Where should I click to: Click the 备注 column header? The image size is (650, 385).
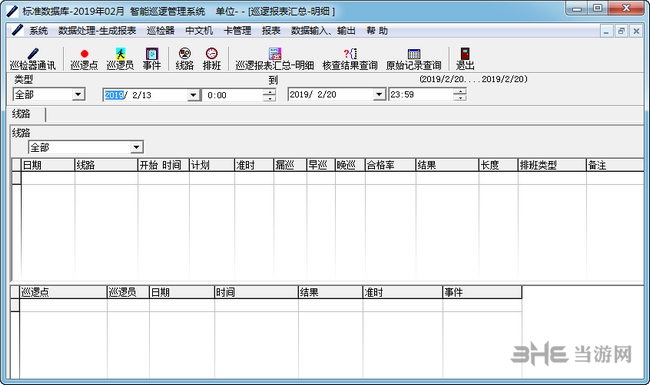615,165
